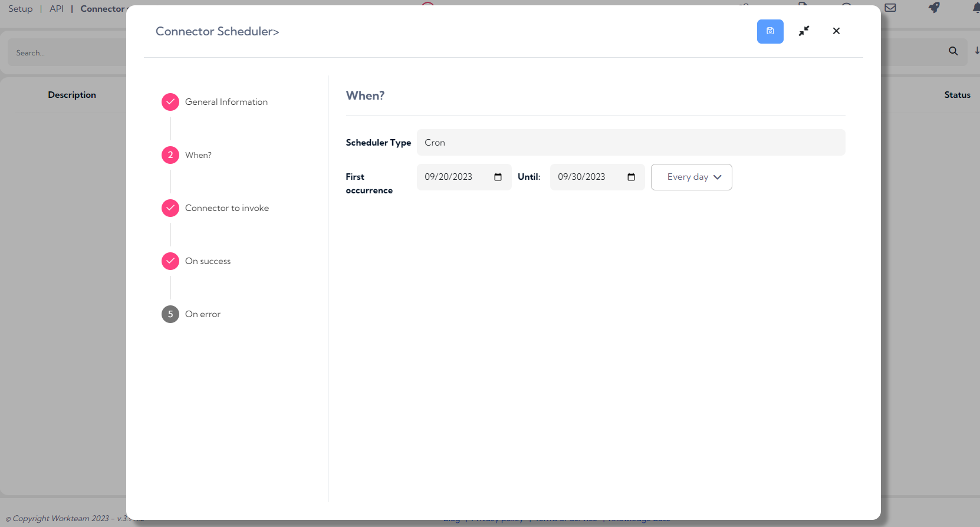980x527 pixels.
Task: Collapse the dialog with the shrink arrows icon
Action: pyautogui.click(x=804, y=31)
